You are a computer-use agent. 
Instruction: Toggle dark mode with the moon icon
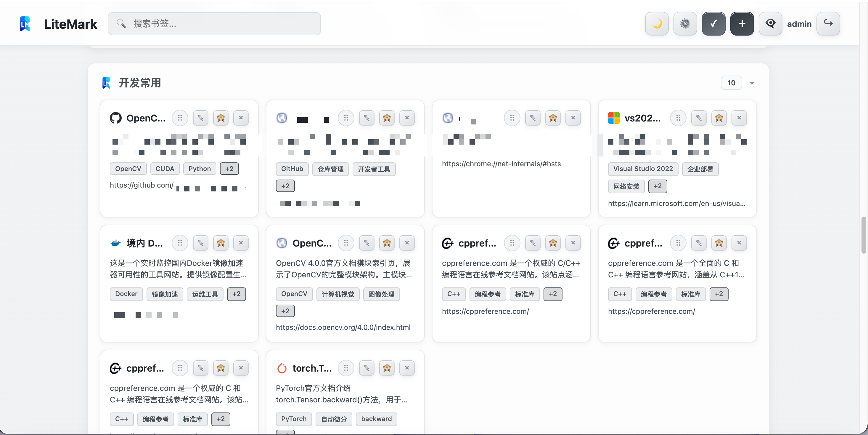point(656,24)
